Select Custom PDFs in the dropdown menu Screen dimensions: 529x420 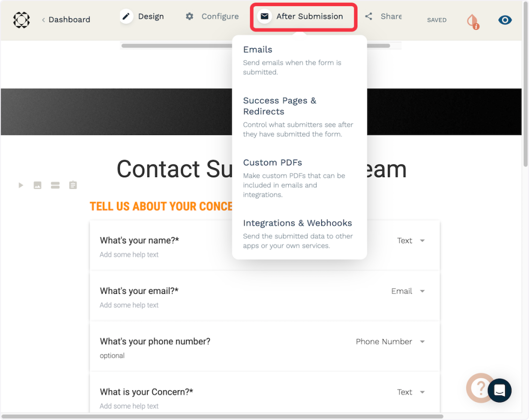pos(272,163)
